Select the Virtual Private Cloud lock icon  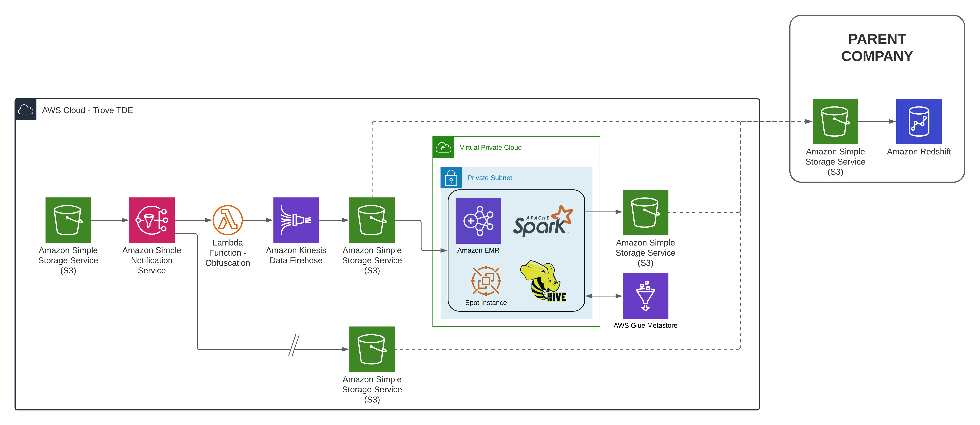(x=443, y=147)
